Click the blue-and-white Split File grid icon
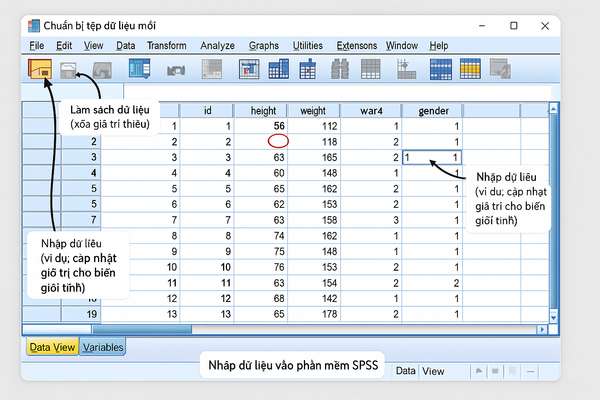600x400 pixels. pyautogui.click(x=441, y=69)
